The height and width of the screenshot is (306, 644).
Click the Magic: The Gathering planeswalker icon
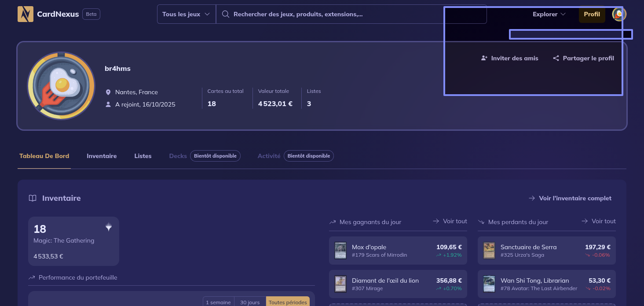(x=109, y=227)
